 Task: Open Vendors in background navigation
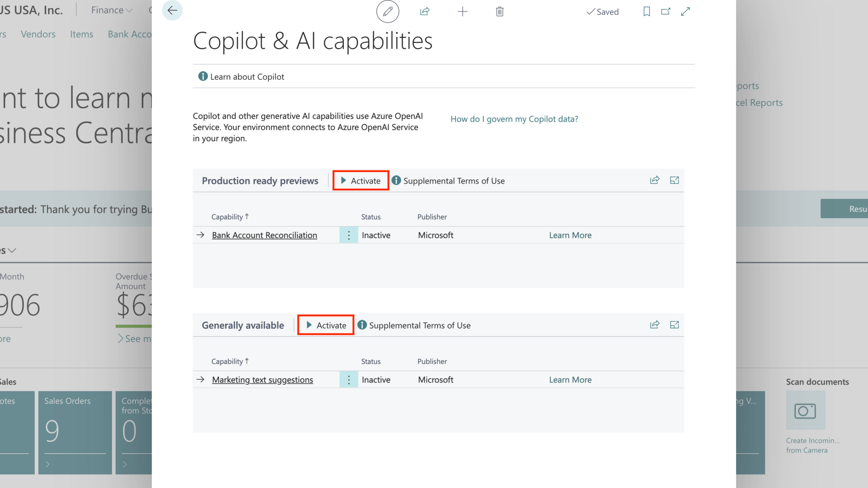[x=38, y=34]
